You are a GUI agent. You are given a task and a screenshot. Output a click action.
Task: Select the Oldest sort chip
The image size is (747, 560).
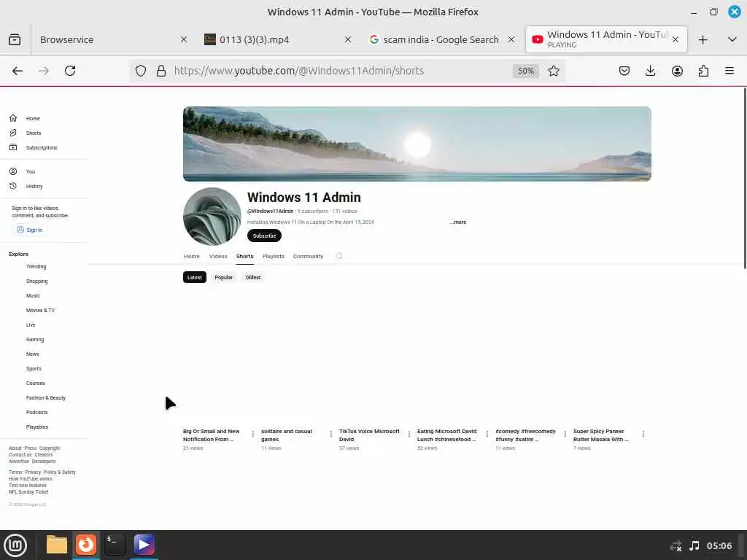pos(253,277)
